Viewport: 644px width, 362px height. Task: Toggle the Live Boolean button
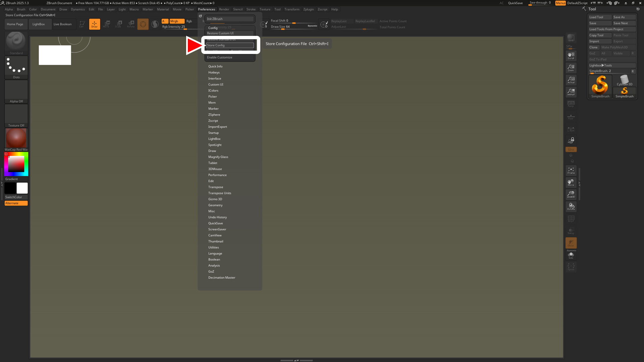click(x=62, y=24)
